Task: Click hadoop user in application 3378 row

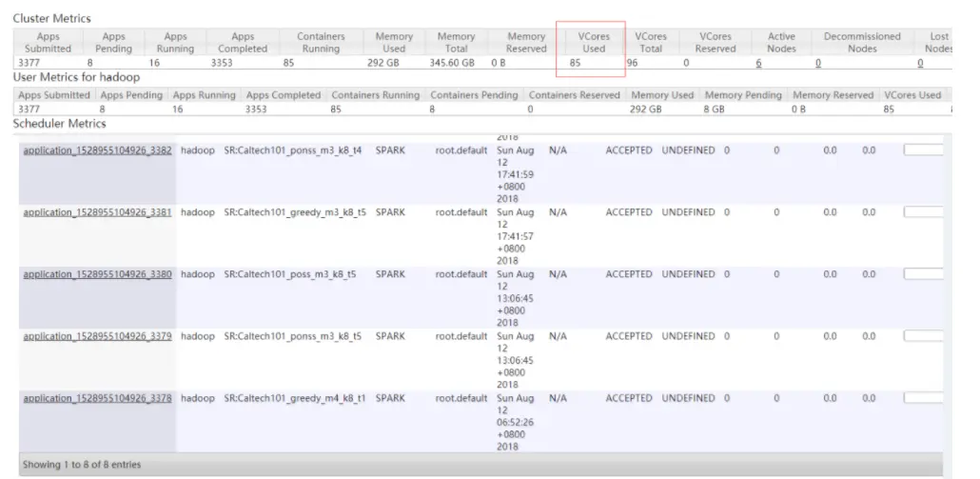Action: [x=198, y=398]
